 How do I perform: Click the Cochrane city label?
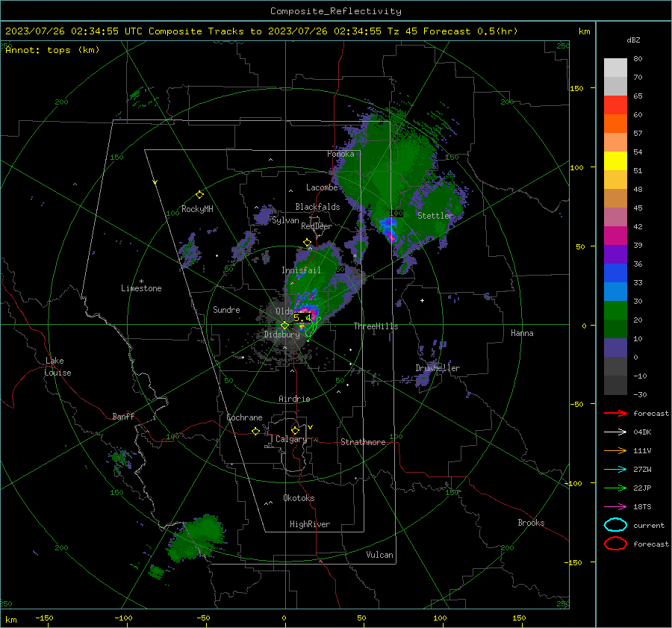[244, 417]
